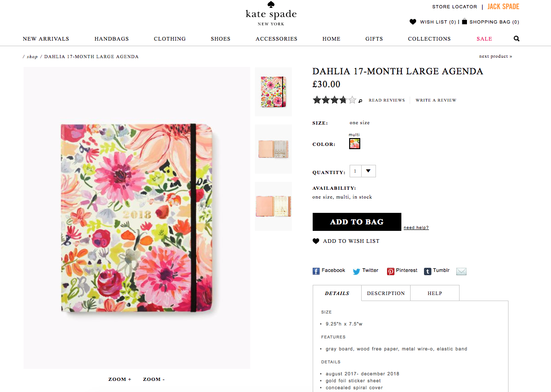
Task: Open the Handbags navigation menu
Action: point(111,39)
